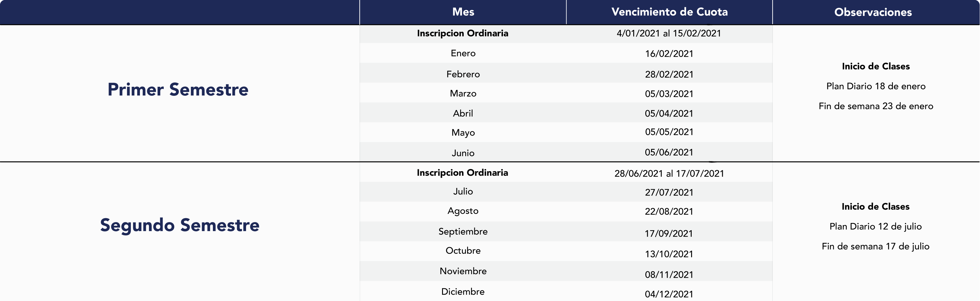Click the Noviembre month cell
The width and height of the screenshot is (980, 301).
click(463, 271)
